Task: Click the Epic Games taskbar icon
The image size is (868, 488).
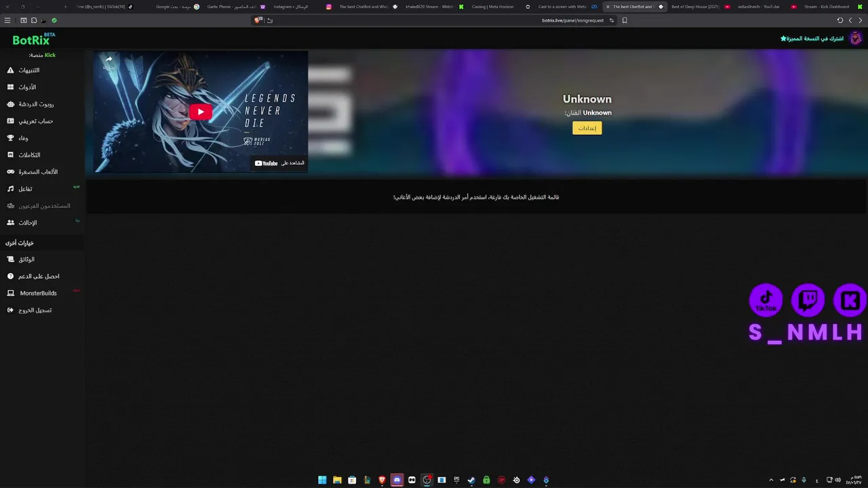Action: [x=456, y=480]
